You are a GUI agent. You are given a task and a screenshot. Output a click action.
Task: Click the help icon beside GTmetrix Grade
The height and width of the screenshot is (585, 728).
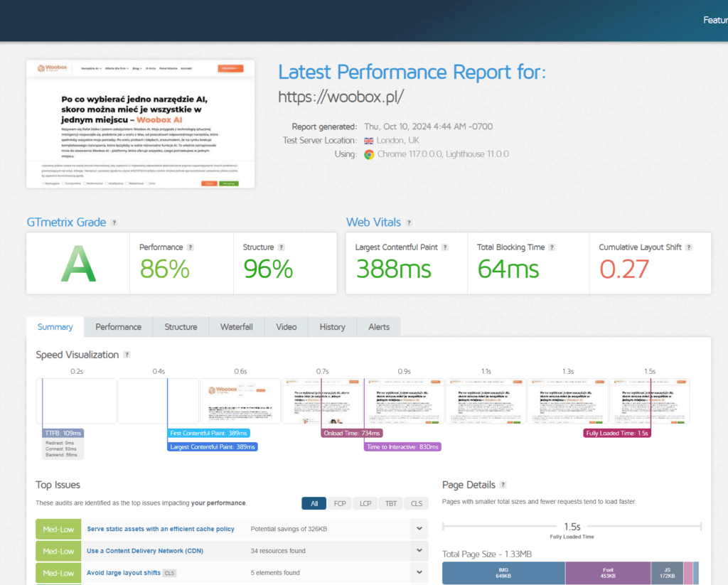(114, 222)
